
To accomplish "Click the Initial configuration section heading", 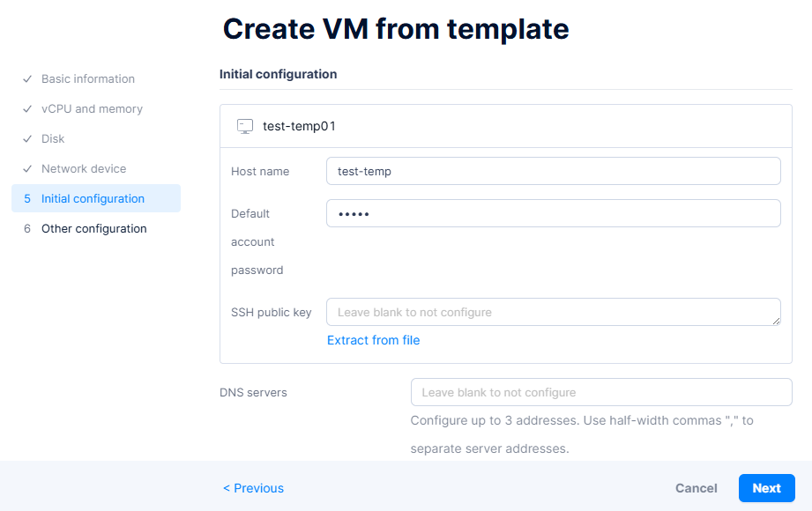I will (278, 74).
